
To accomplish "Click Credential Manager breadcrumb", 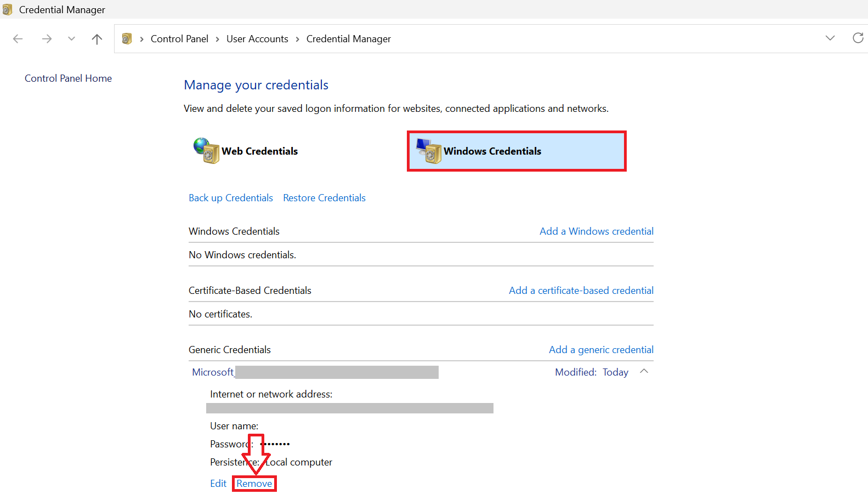I will [x=349, y=39].
